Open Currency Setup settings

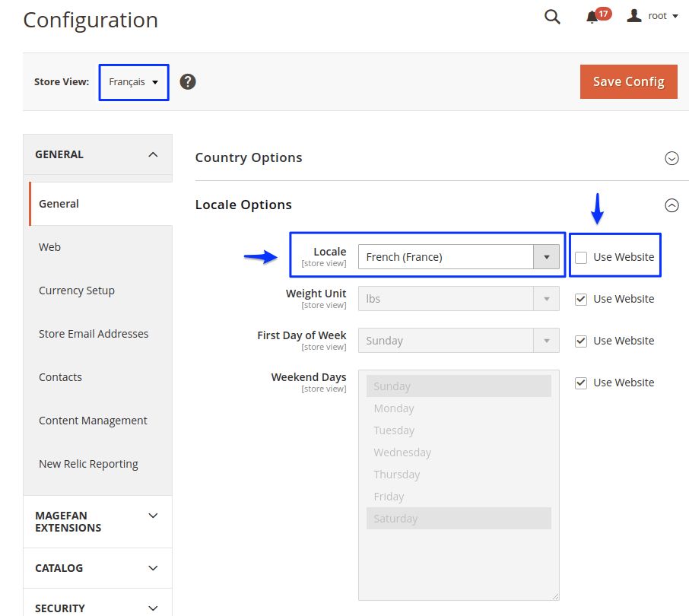(76, 290)
